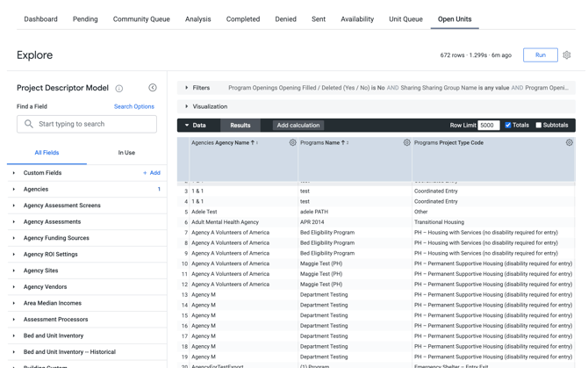Click the Project Descriptor Model info icon

click(x=118, y=89)
